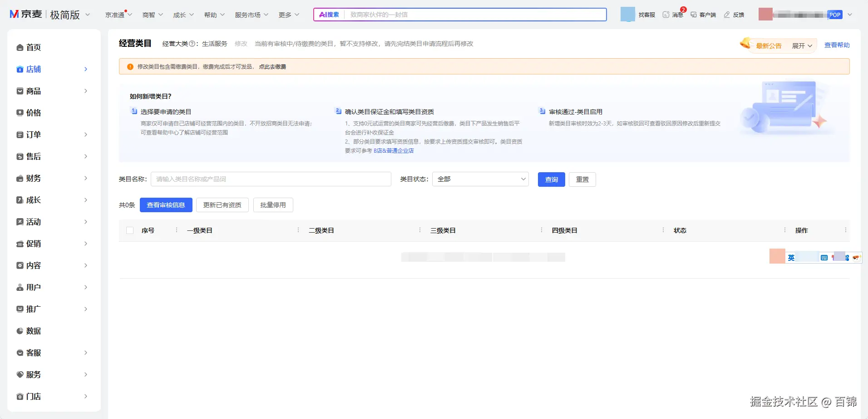The image size is (868, 419).
Task: Check the 消息 notification icon
Action: click(x=673, y=15)
